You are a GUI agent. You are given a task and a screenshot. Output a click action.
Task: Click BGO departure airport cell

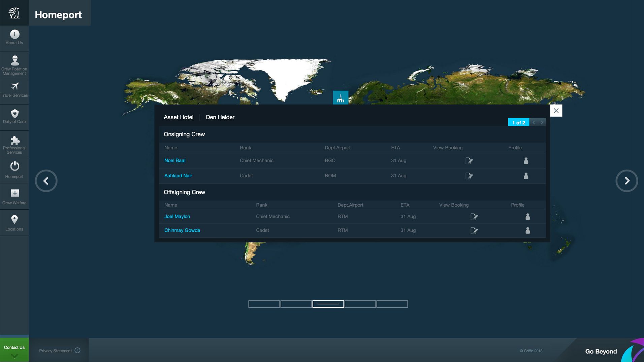330,160
